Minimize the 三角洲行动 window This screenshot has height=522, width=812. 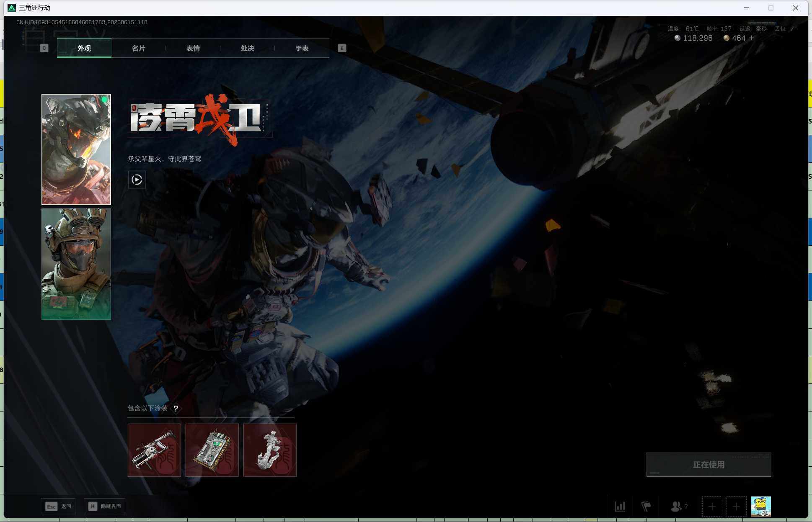(x=747, y=8)
